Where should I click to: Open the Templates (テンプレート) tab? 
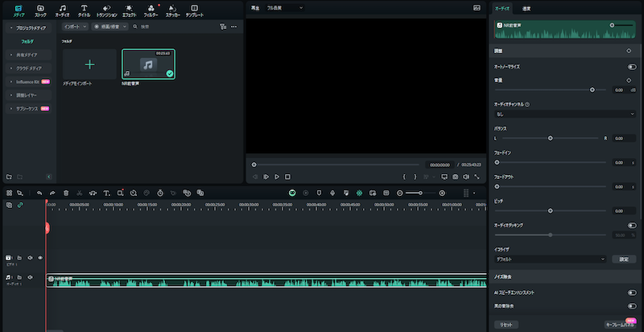coord(194,10)
